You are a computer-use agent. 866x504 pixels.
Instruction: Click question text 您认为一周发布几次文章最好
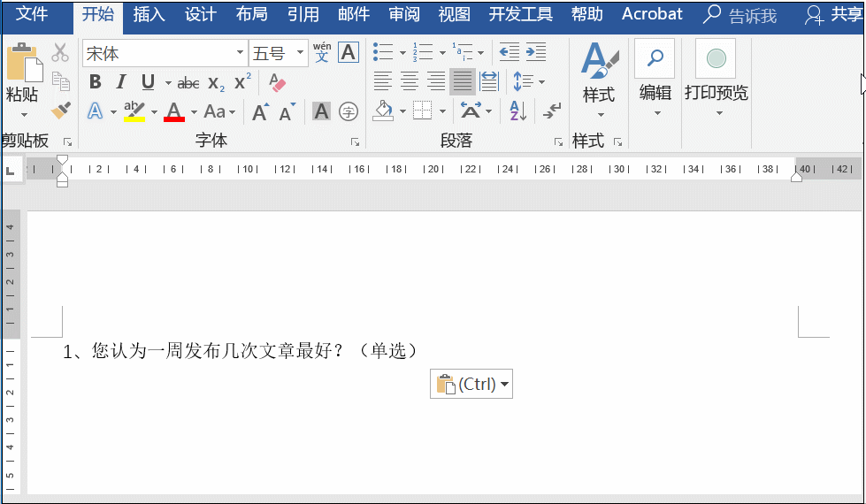[211, 351]
